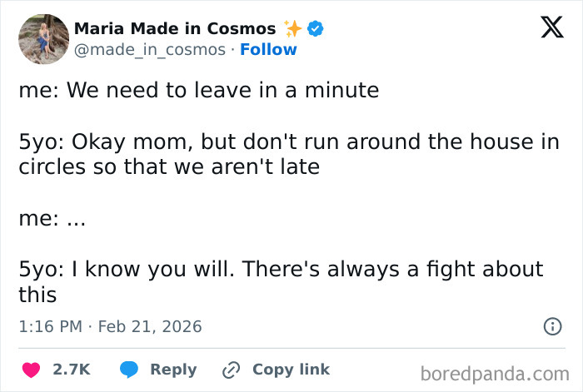Click the Follow link
The height and width of the screenshot is (392, 583).
click(268, 50)
